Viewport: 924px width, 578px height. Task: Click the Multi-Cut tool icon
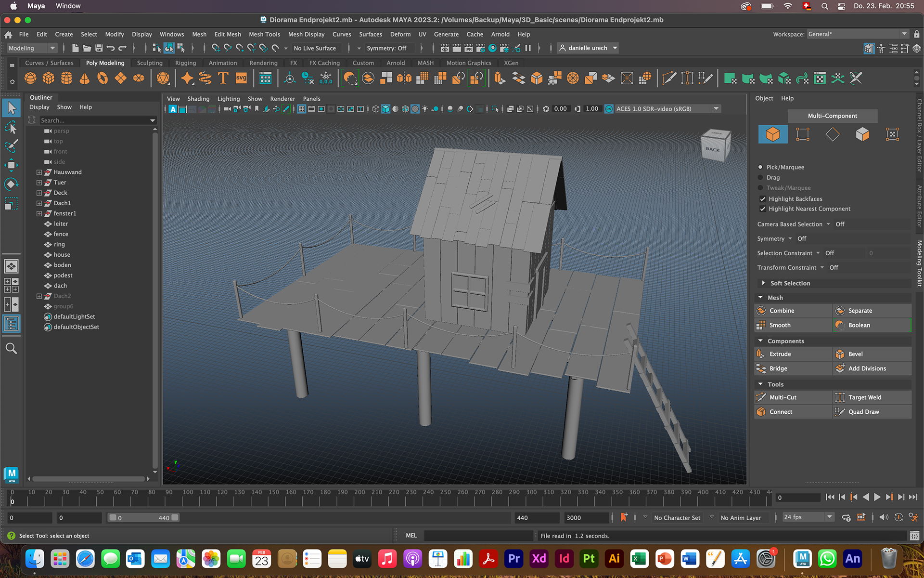761,397
